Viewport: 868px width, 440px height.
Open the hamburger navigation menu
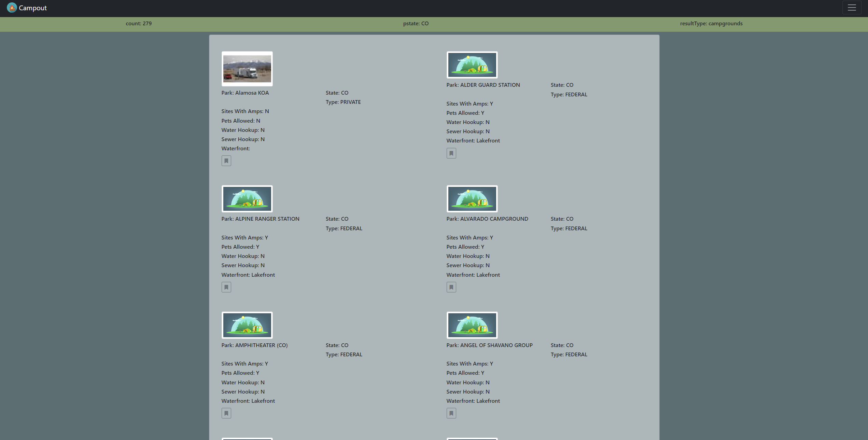click(x=852, y=8)
